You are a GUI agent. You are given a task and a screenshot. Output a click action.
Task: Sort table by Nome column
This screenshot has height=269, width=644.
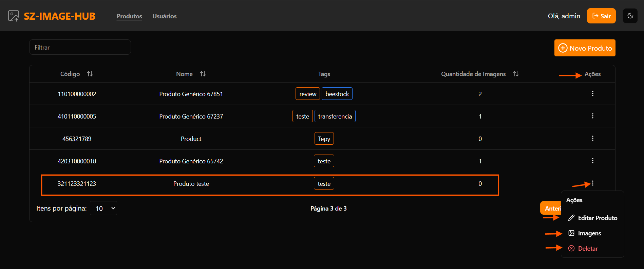point(203,74)
